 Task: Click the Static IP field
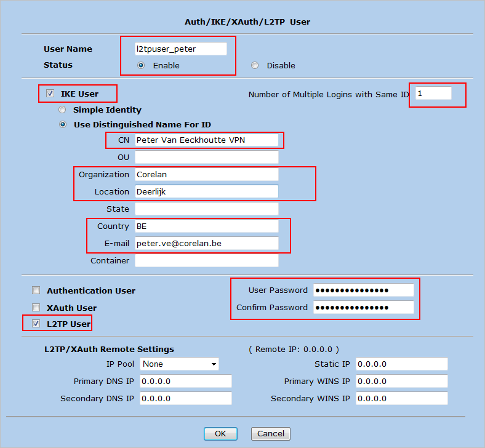point(401,364)
